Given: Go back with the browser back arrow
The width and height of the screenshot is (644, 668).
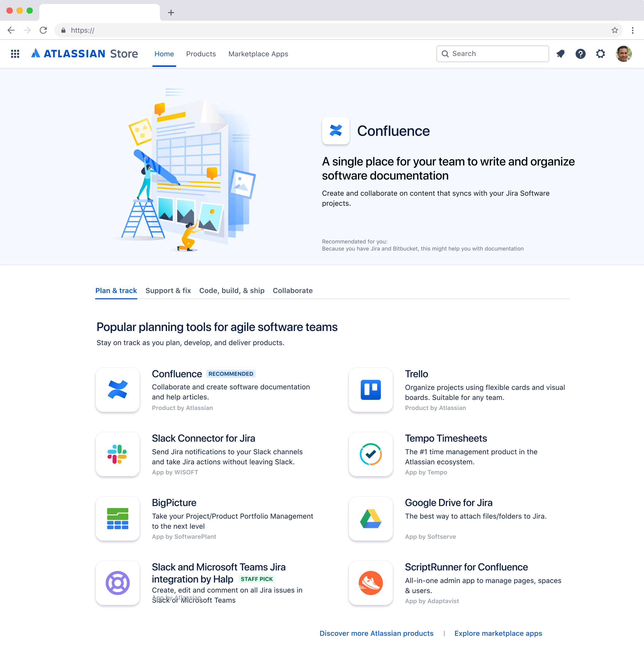Looking at the screenshot, I should [11, 30].
